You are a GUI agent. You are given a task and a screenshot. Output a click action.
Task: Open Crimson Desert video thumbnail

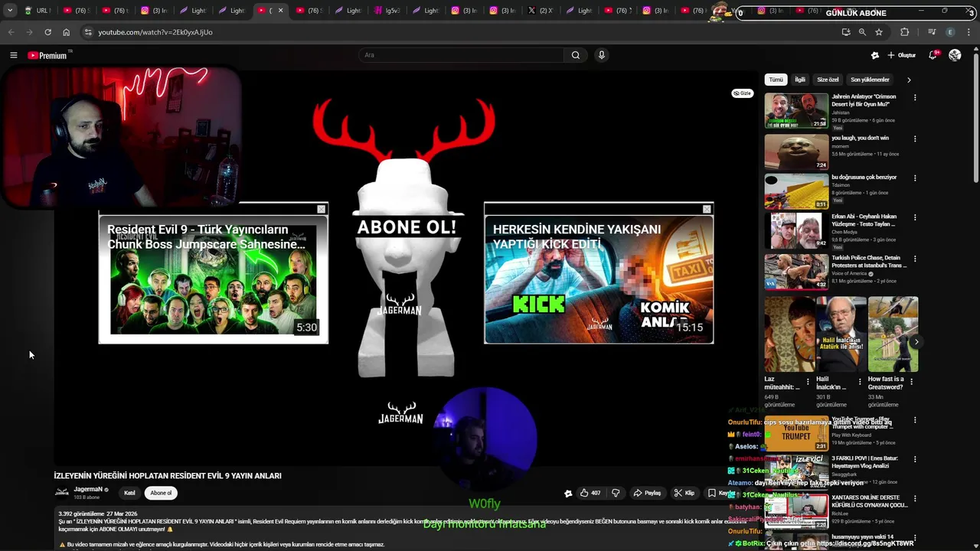point(796,110)
